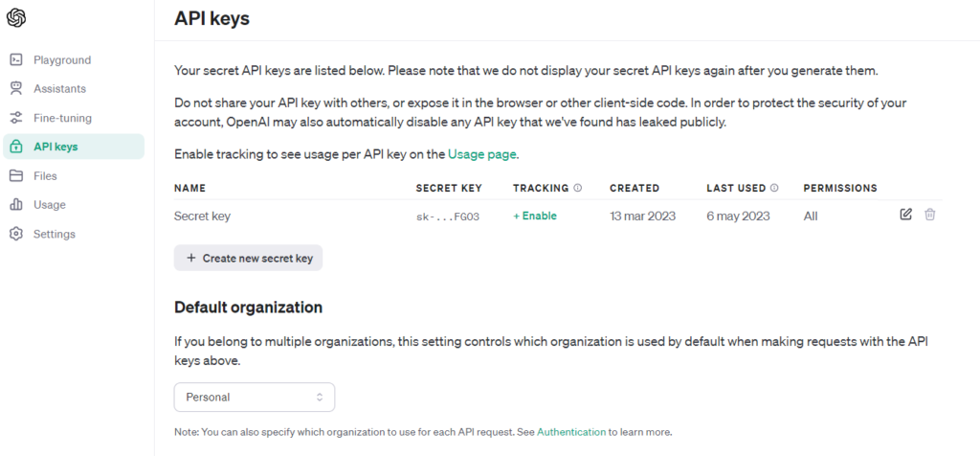
Task: Enable tracking for the Secret key
Action: (535, 217)
